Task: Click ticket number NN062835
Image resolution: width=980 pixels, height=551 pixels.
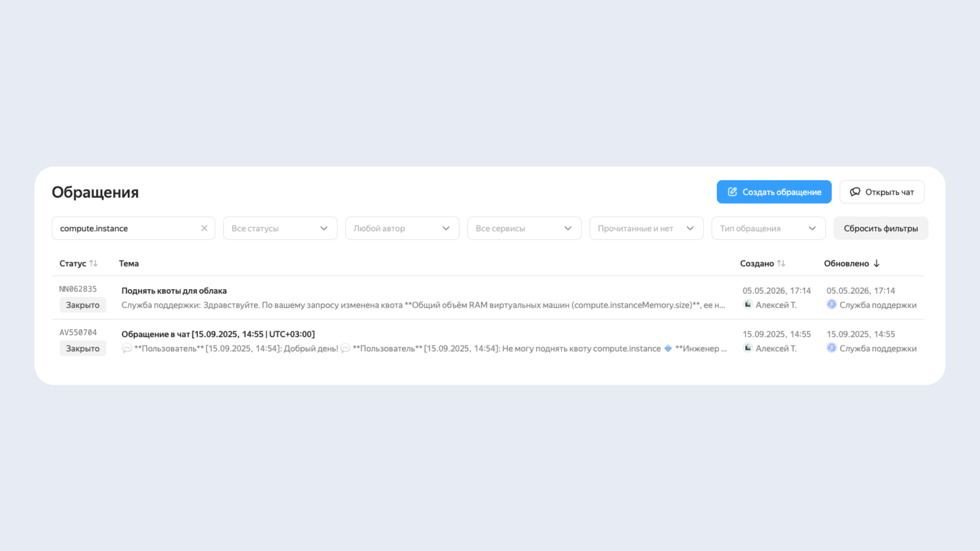Action: (x=78, y=289)
